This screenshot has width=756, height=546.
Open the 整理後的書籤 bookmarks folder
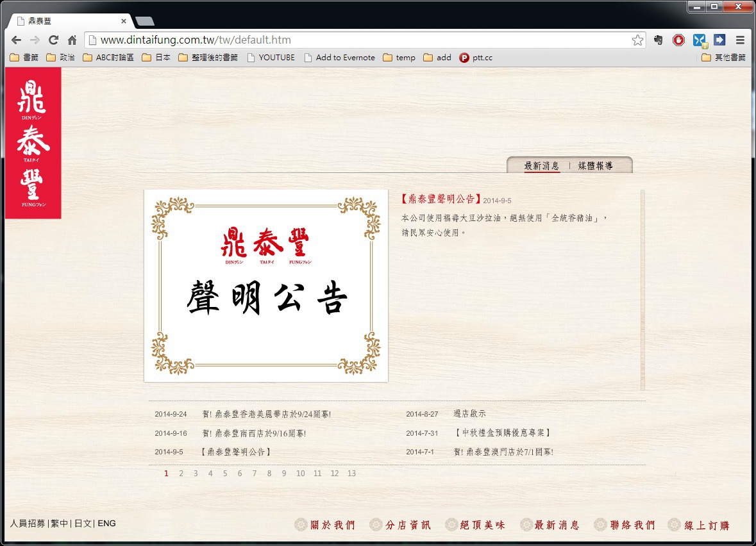point(208,57)
